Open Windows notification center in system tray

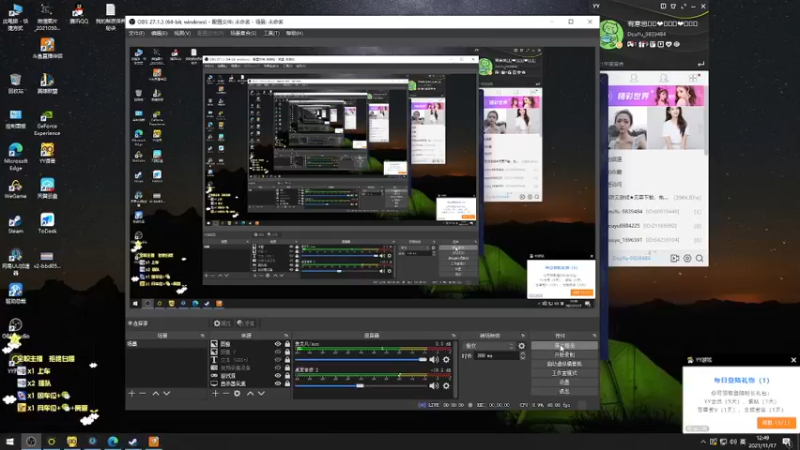(x=788, y=442)
